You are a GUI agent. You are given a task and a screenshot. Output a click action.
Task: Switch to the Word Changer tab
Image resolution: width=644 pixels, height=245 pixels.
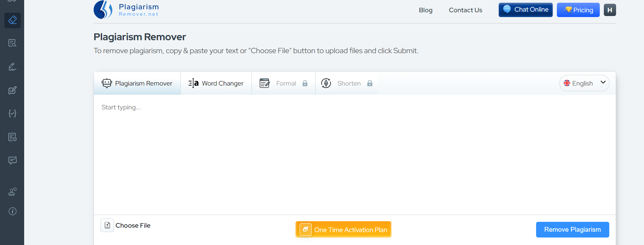(216, 83)
